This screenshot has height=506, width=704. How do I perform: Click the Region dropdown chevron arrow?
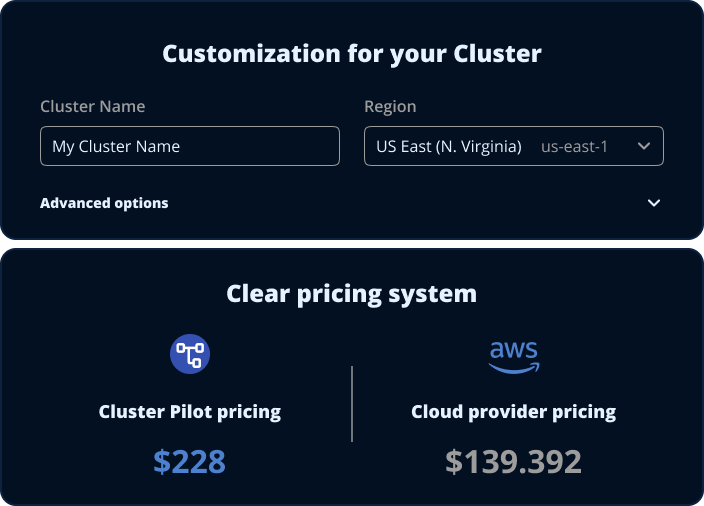pos(644,146)
